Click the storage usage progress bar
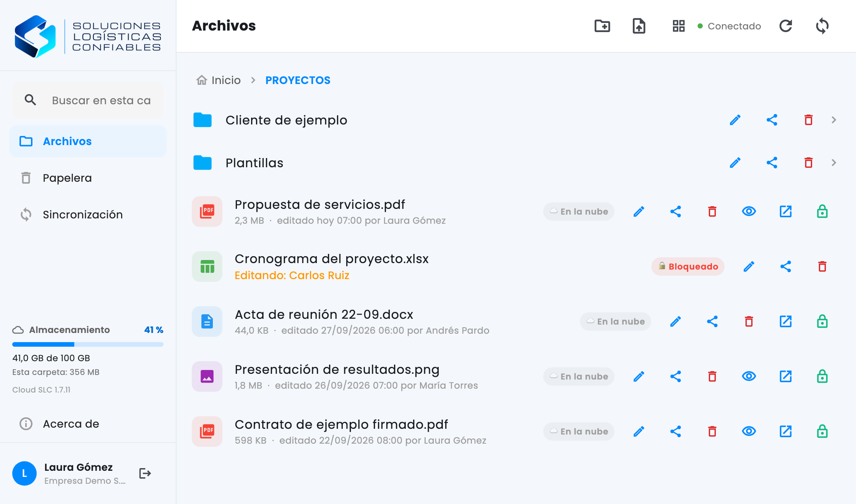 [x=88, y=344]
